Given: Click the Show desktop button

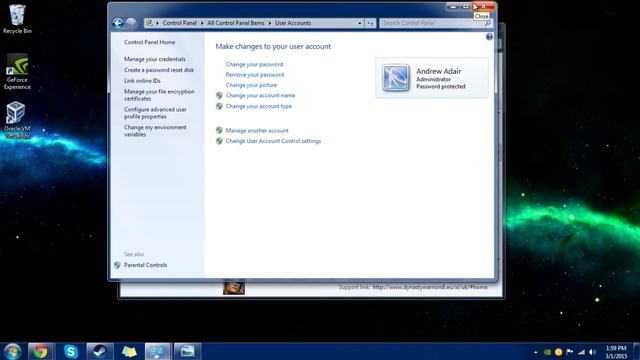Looking at the screenshot, I should coord(636,351).
